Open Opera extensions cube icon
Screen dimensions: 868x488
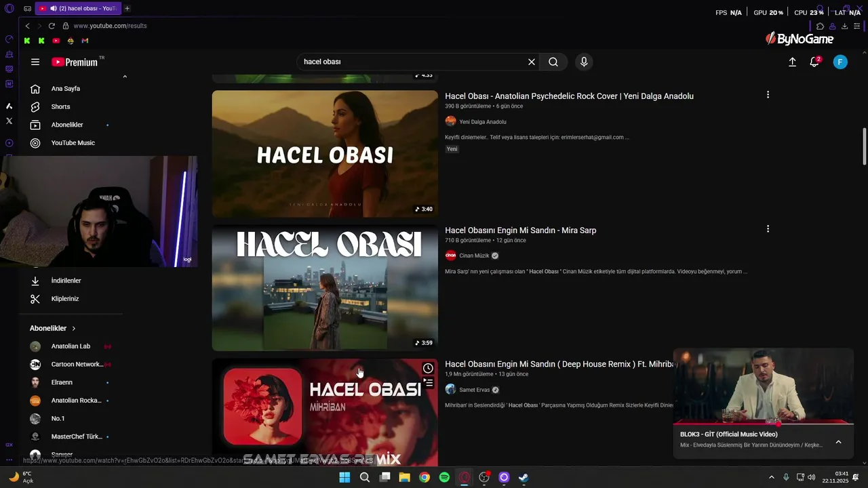click(820, 26)
